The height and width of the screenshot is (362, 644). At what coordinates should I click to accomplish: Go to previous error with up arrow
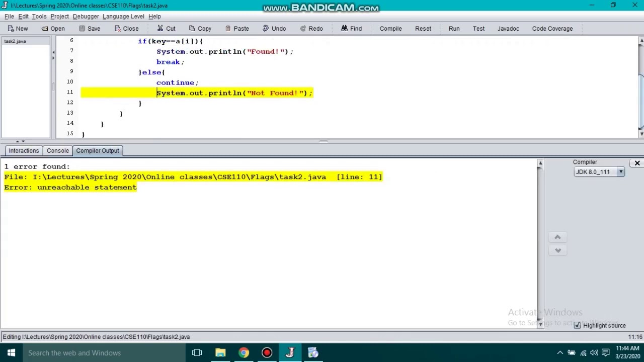point(557,237)
